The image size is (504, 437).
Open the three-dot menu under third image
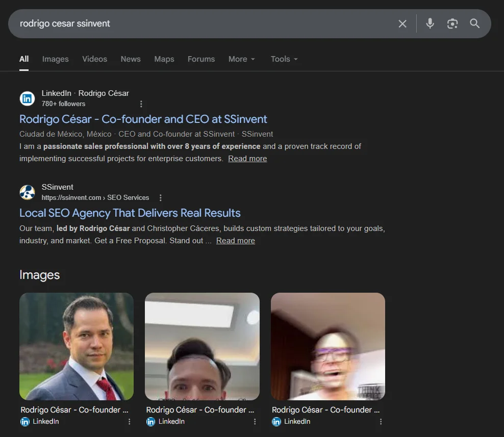coord(381,422)
